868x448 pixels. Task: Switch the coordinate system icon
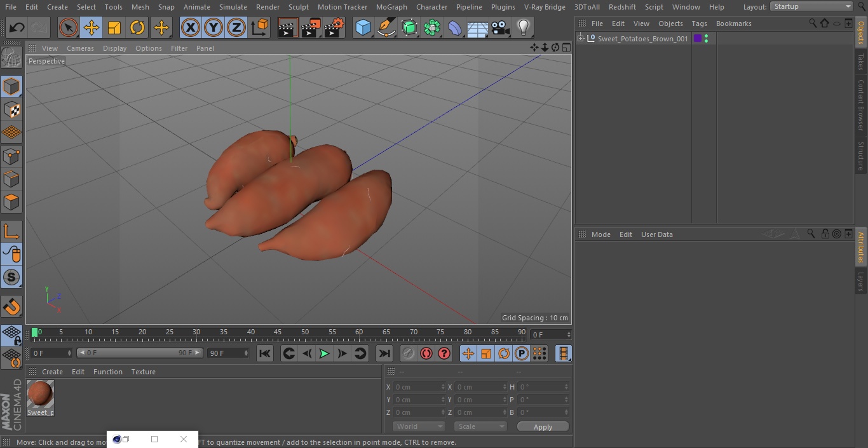point(260,27)
